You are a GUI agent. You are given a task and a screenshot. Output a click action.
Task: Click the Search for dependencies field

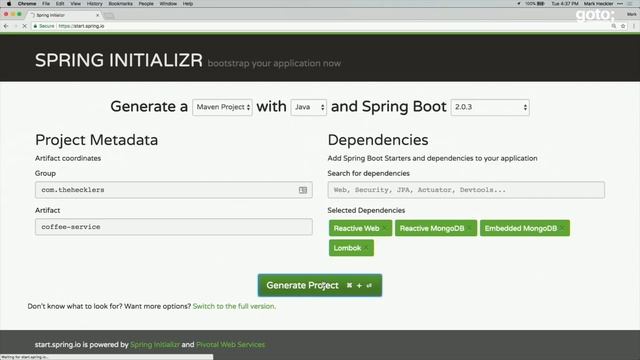466,190
